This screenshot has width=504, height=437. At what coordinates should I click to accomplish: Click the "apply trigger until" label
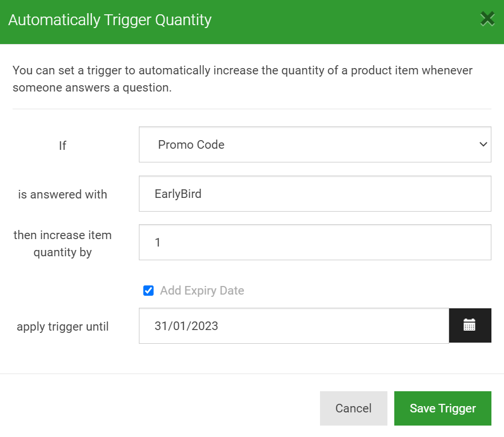pos(63,327)
